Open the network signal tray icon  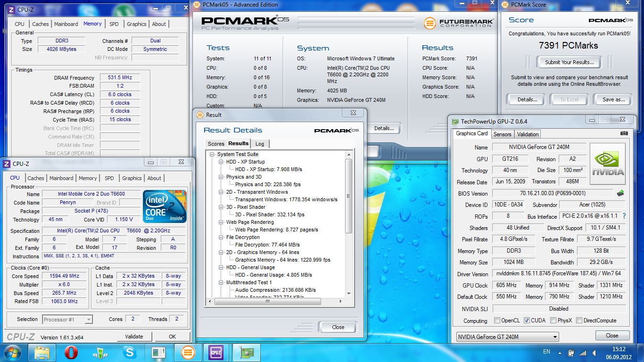pos(583,353)
